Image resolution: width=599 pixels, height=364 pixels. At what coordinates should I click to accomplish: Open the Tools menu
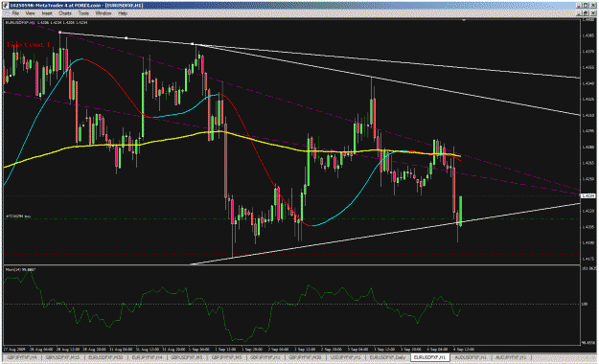[x=83, y=13]
